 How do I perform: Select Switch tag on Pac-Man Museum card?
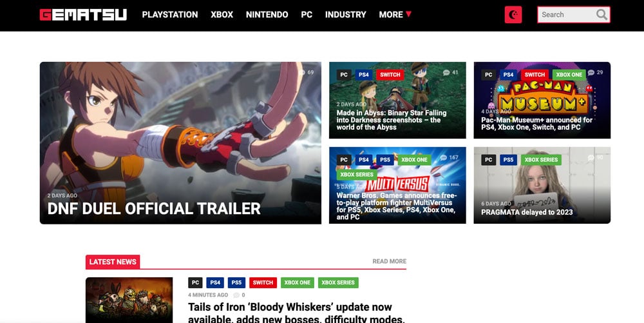(535, 75)
